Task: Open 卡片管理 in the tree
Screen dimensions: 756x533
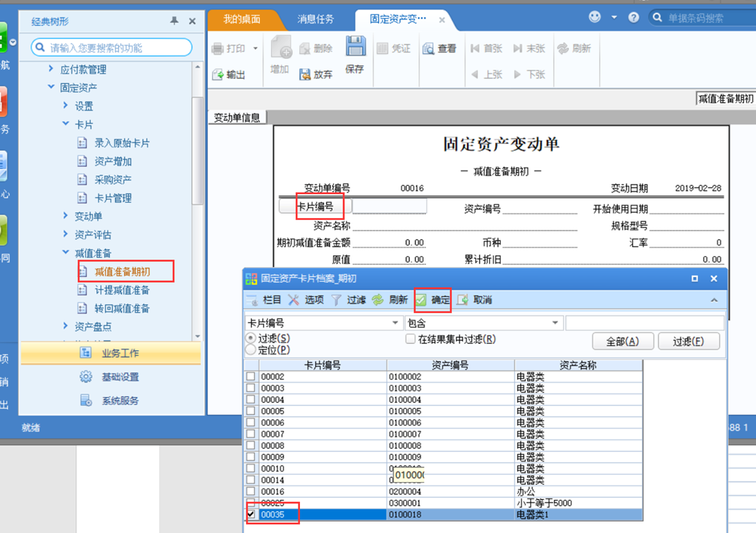Action: click(x=113, y=198)
